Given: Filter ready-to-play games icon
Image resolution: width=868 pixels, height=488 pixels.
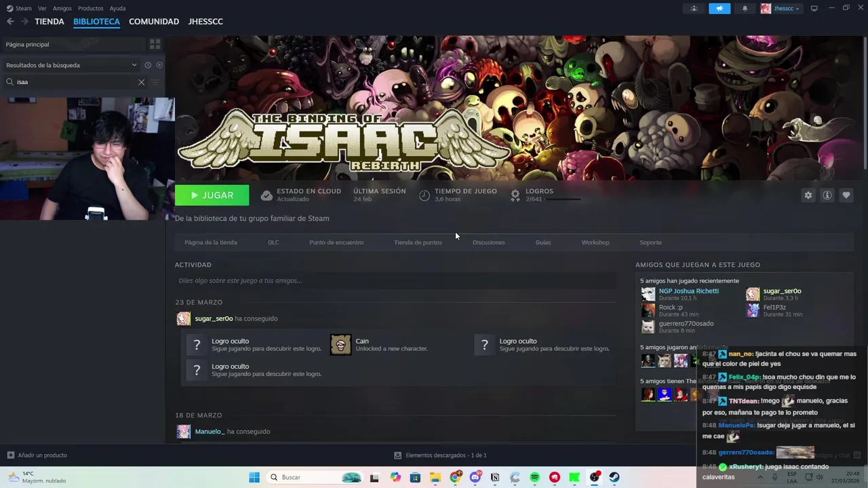Looking at the screenshot, I should 159,65.
